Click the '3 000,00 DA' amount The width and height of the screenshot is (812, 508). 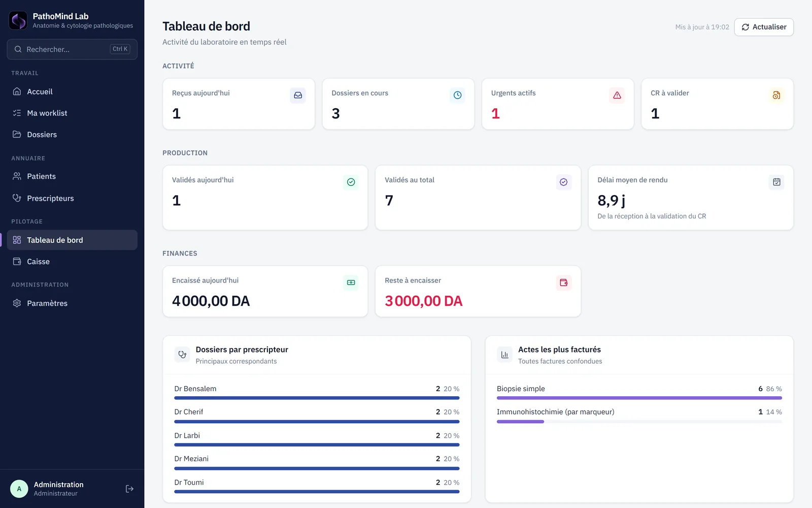424,301
